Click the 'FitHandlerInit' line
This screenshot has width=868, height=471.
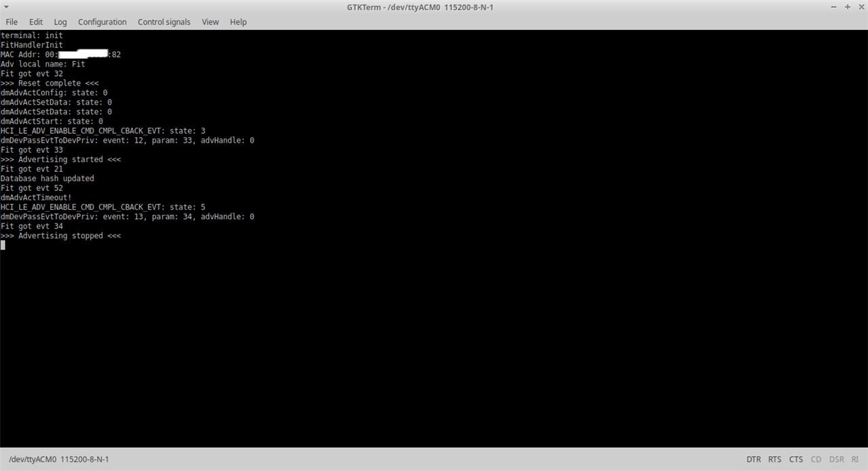pos(32,45)
